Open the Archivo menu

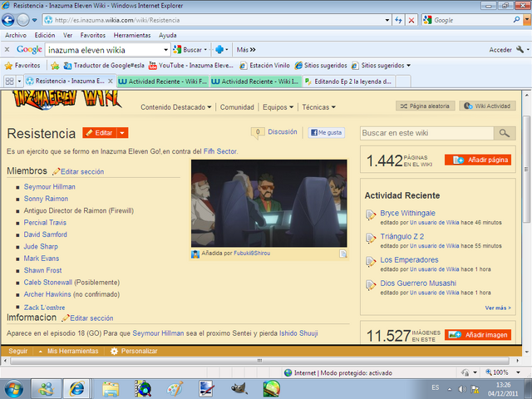[x=16, y=35]
